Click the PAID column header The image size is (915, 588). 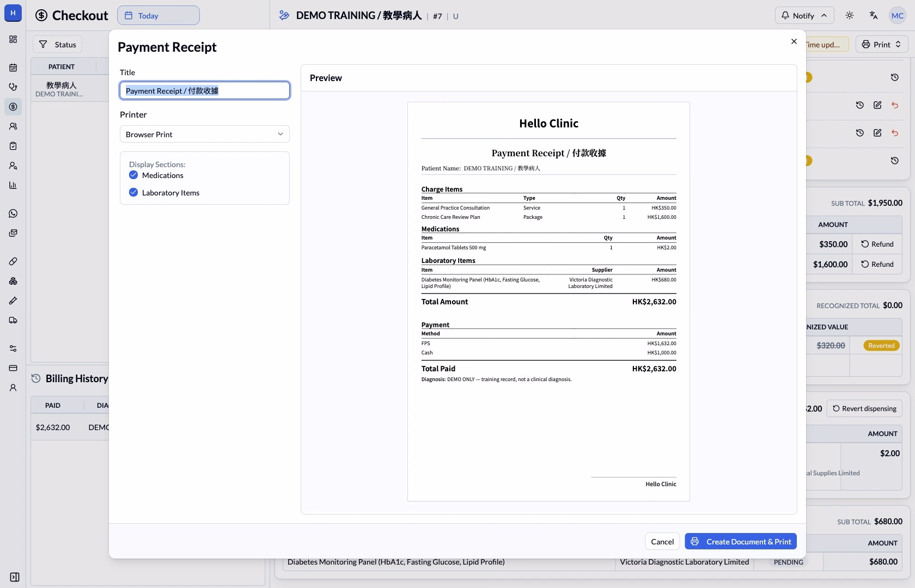click(53, 405)
